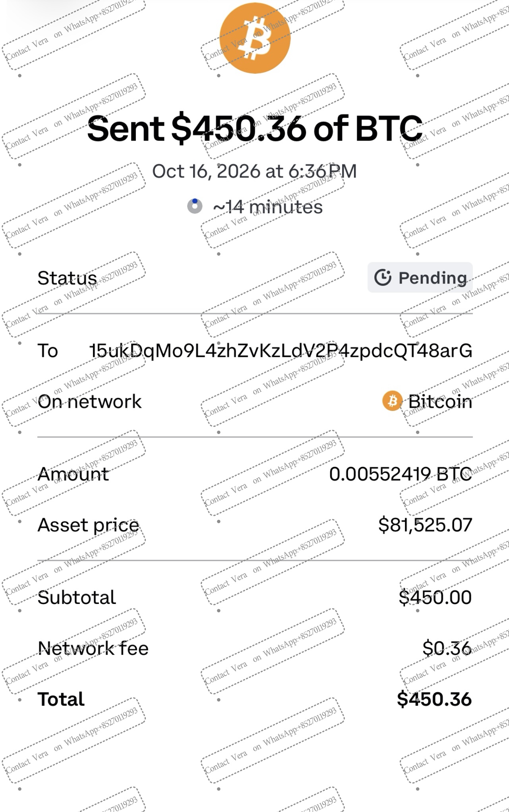Screen dimensions: 509x812
Task: Select the 0.00552419 BTC amount value
Action: coord(401,474)
